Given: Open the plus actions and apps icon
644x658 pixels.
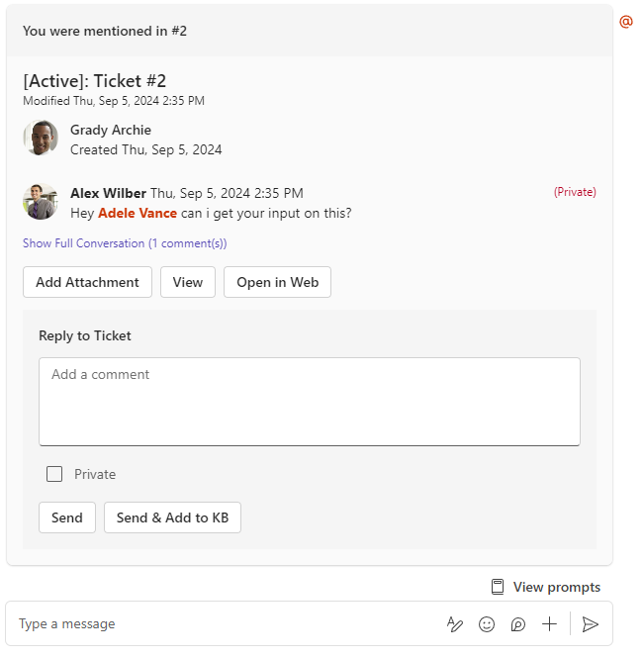Looking at the screenshot, I should click(549, 624).
